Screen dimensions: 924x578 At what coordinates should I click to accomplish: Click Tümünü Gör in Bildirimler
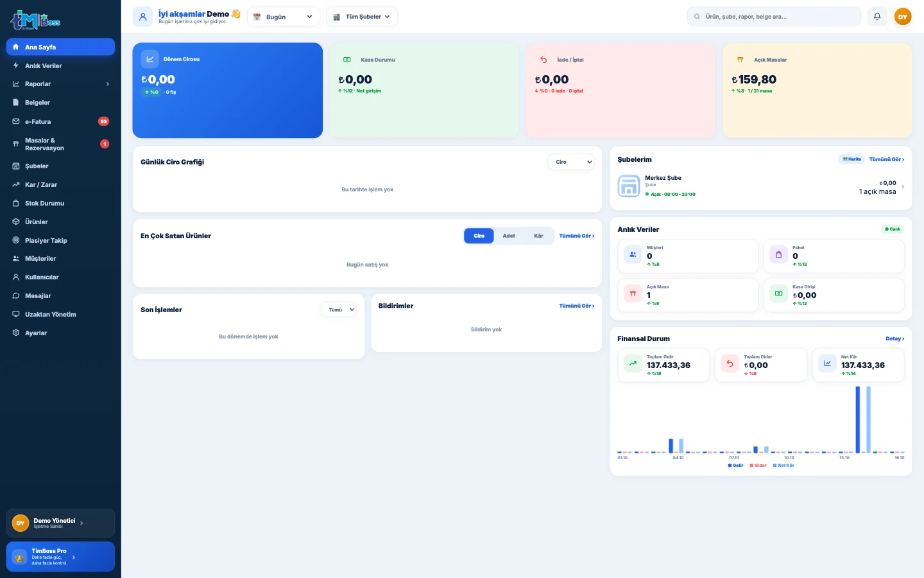(577, 306)
